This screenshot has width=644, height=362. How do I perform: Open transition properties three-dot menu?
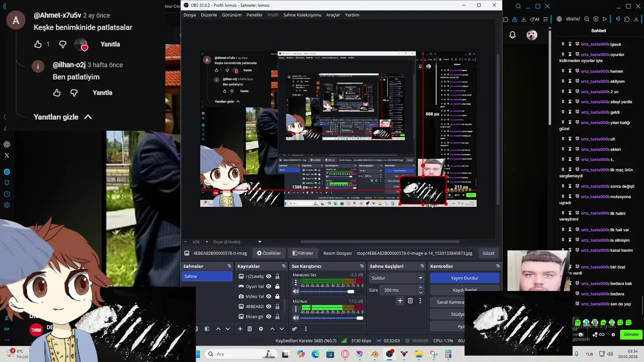click(420, 301)
